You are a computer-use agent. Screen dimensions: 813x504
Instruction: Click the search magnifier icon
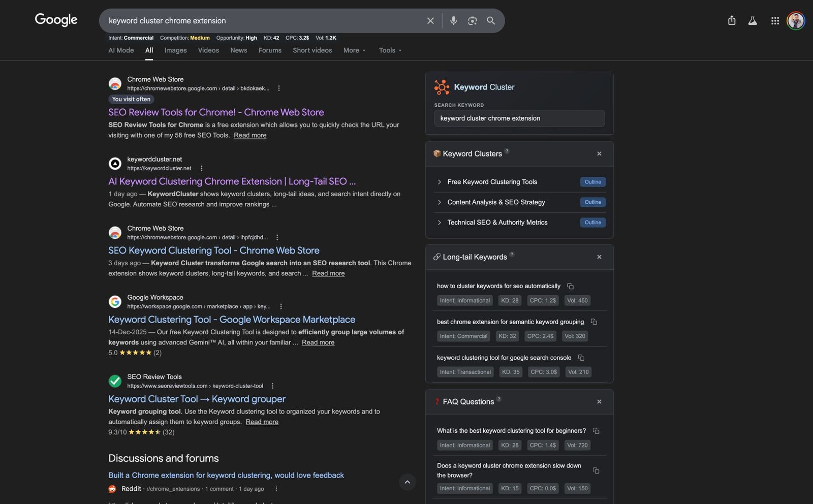(491, 21)
